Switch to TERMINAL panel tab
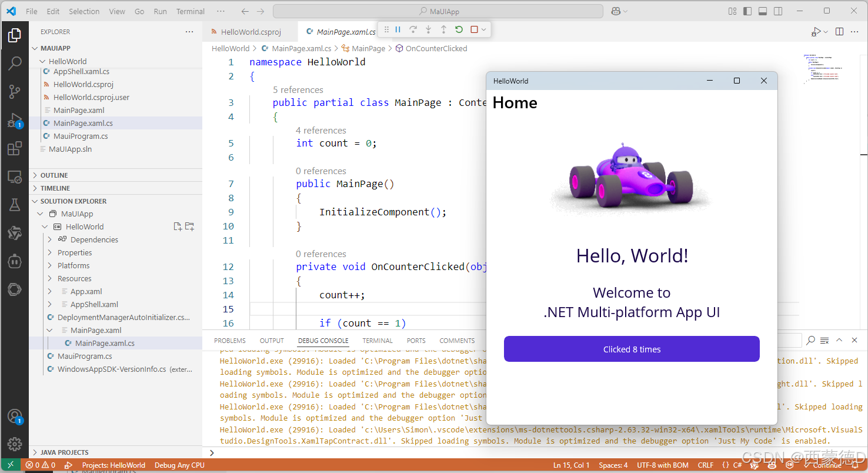868x473 pixels. [378, 341]
